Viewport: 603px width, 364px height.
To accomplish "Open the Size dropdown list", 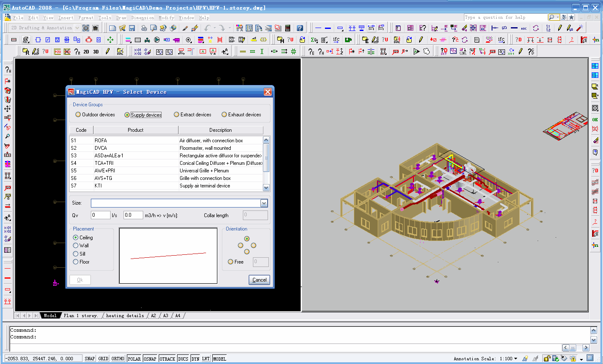I will point(264,203).
